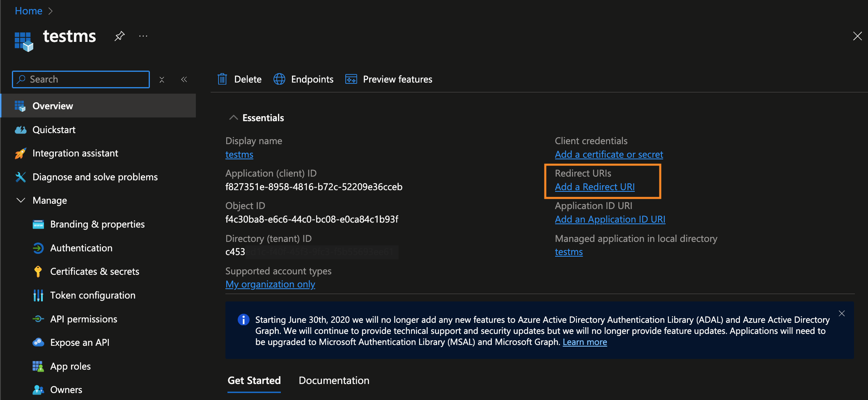Viewport: 868px width, 400px height.
Task: Click the Branding & properties icon
Action: pos(38,224)
